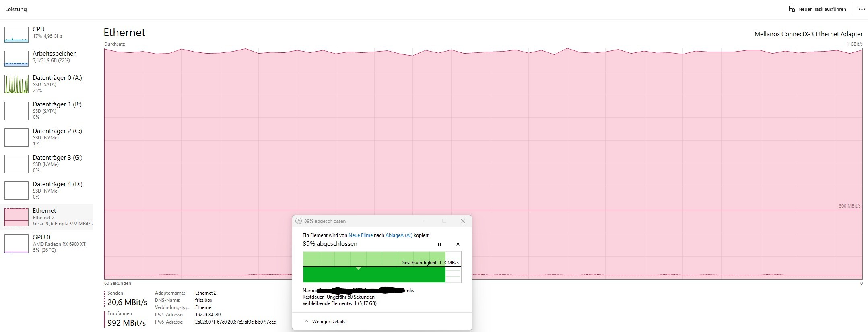The height and width of the screenshot is (332, 868).
Task: Cancel the copy with the X icon
Action: pos(458,244)
